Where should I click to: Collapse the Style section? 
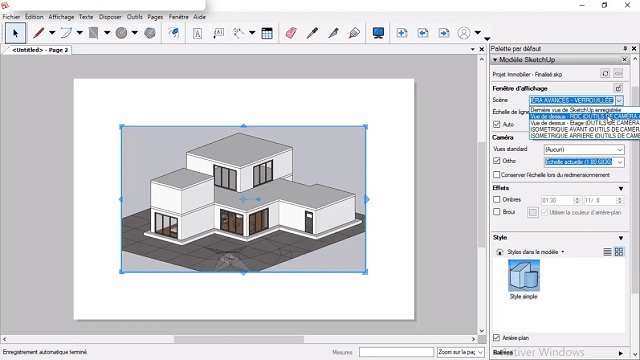(x=621, y=238)
